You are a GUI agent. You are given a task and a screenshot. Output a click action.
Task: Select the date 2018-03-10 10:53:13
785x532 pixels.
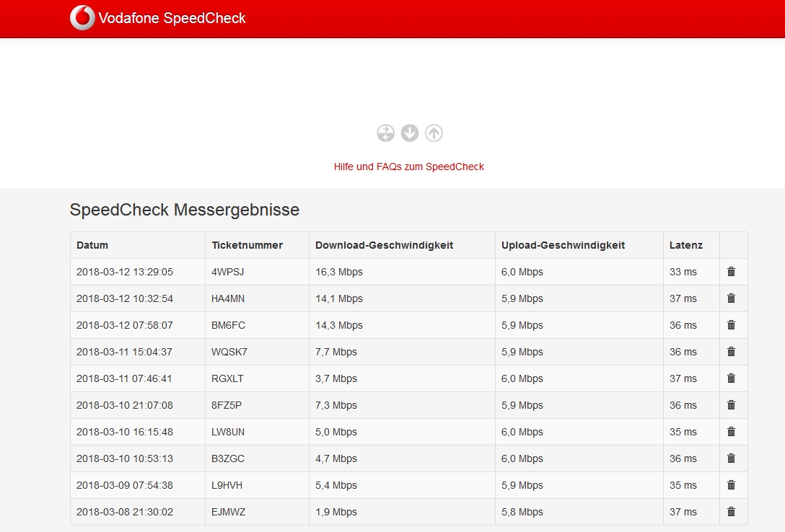pos(125,458)
